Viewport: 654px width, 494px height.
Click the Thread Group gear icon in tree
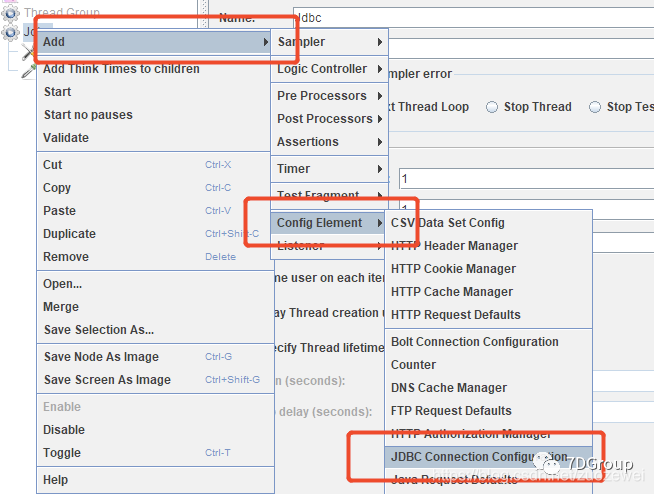[x=10, y=13]
